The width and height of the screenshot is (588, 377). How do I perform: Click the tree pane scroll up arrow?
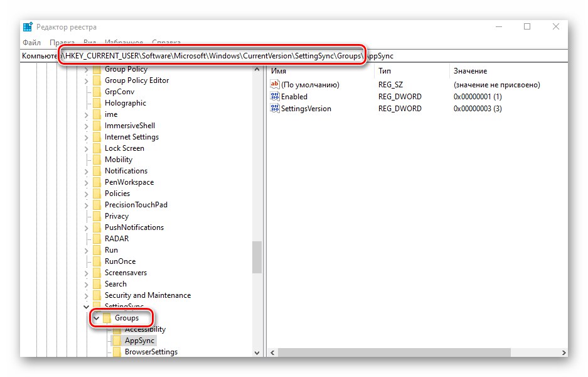(257, 70)
